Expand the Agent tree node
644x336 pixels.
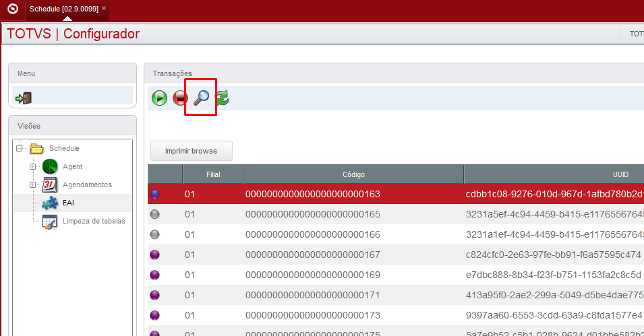pyautogui.click(x=32, y=166)
